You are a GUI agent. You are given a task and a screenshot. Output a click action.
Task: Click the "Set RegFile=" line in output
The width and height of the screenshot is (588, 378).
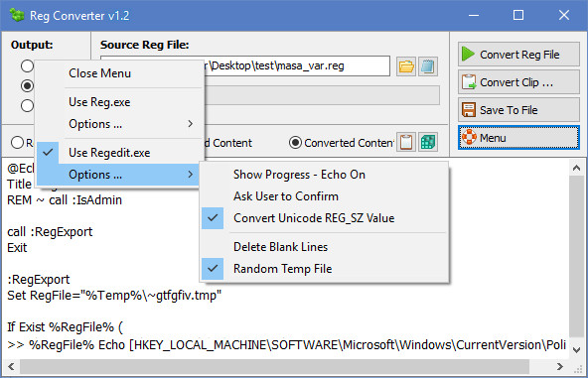tap(114, 296)
